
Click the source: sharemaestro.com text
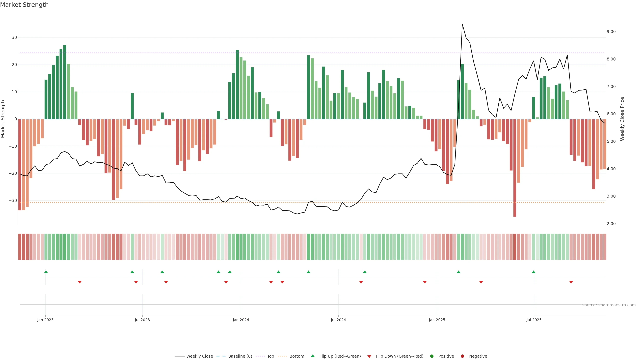click(x=609, y=305)
